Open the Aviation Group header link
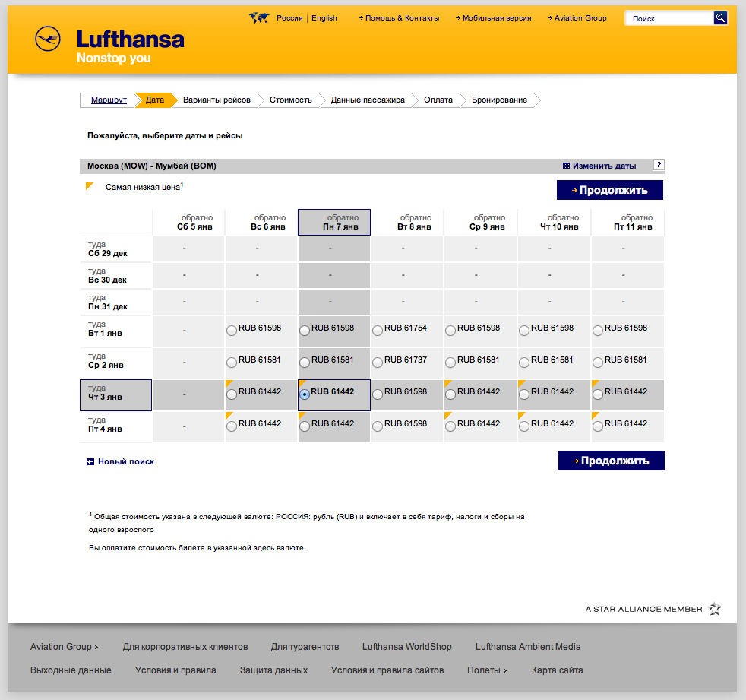The width and height of the screenshot is (746, 700). [580, 18]
